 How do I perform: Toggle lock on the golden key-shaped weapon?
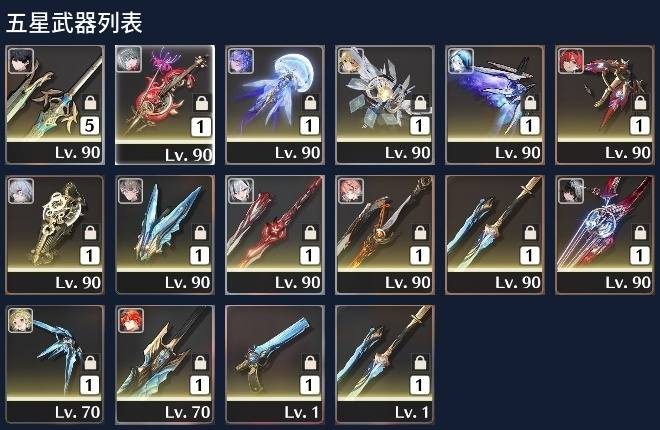(90, 232)
